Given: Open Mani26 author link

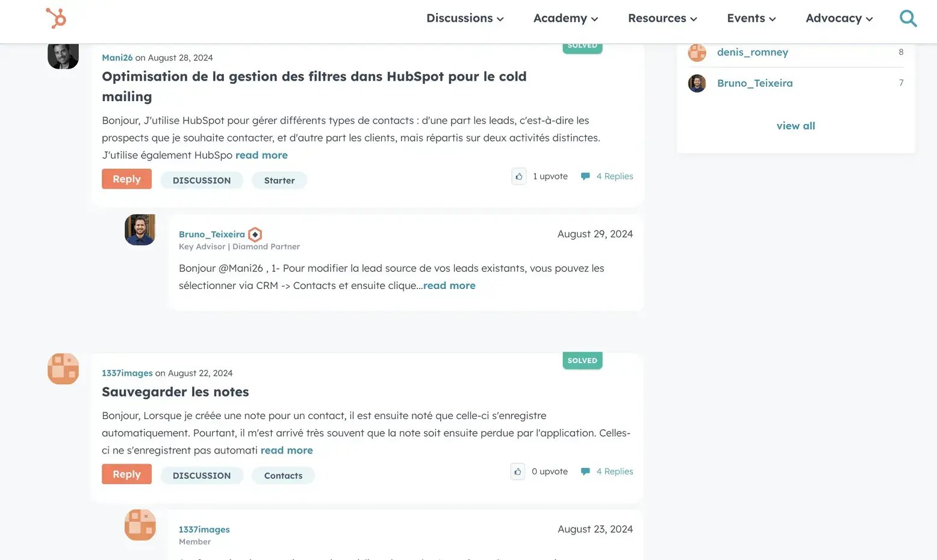Looking at the screenshot, I should (x=117, y=58).
